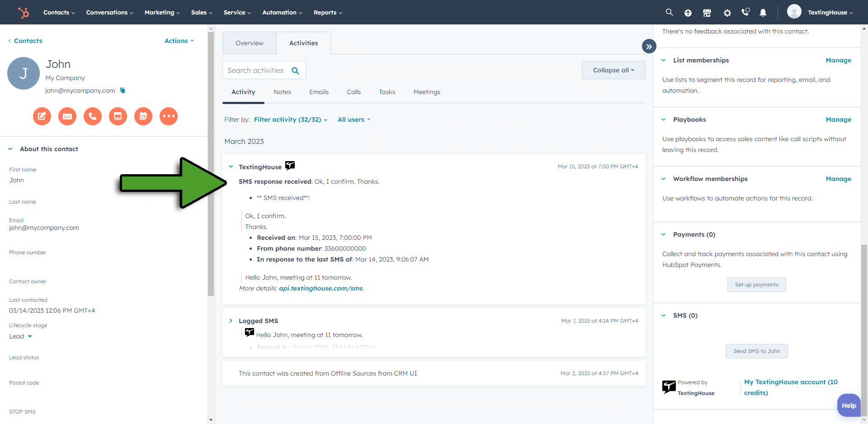Click Manage for List memberships
Screen dimensions: 868x424
tap(838, 60)
